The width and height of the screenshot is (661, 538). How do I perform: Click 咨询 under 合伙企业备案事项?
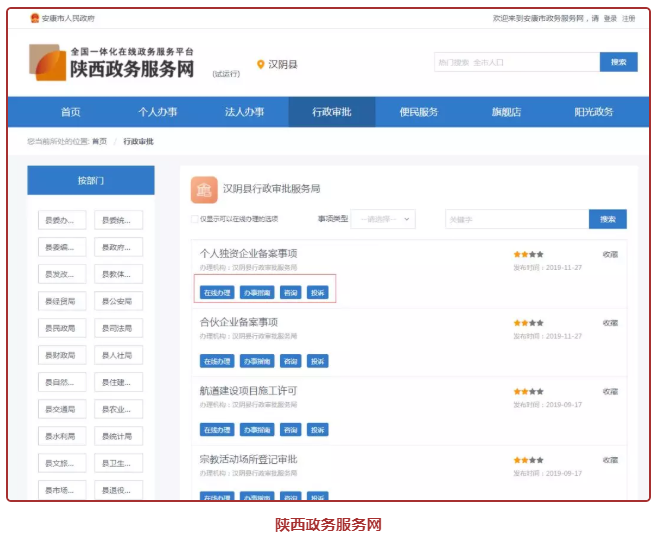(x=290, y=361)
